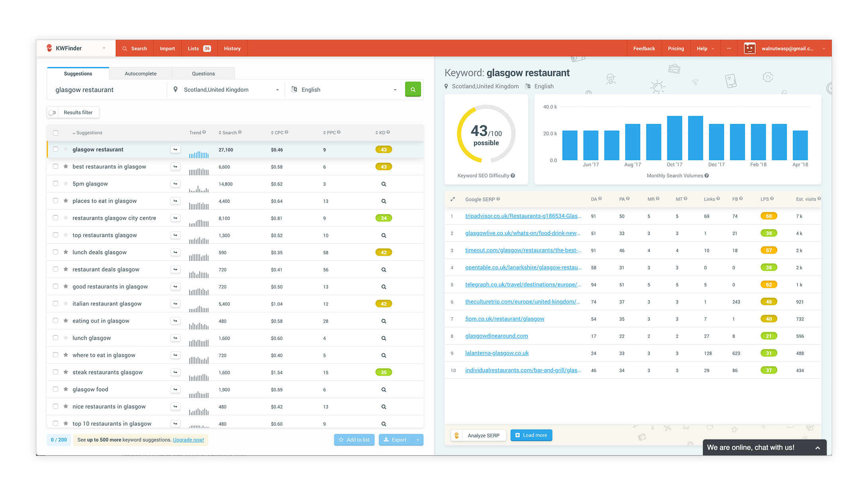Click the 43/100 difficulty gauge
The height and width of the screenshot is (495, 868).
(x=486, y=134)
